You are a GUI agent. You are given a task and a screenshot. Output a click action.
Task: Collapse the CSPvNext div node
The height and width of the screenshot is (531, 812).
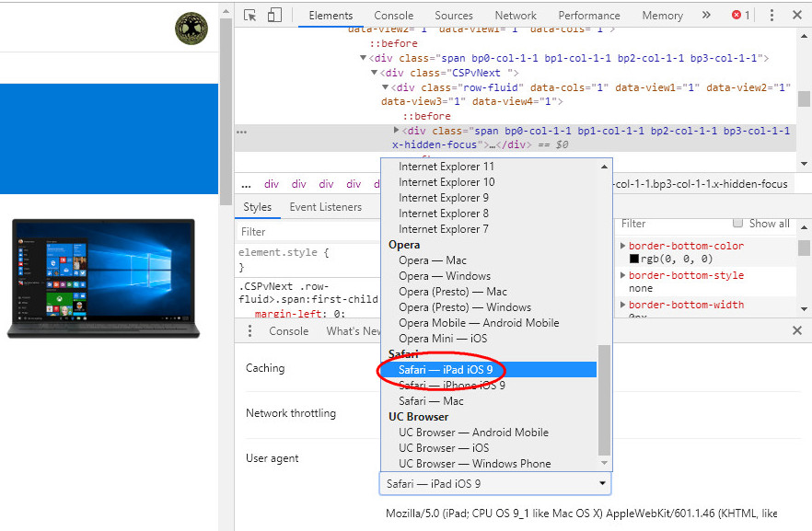pos(374,73)
